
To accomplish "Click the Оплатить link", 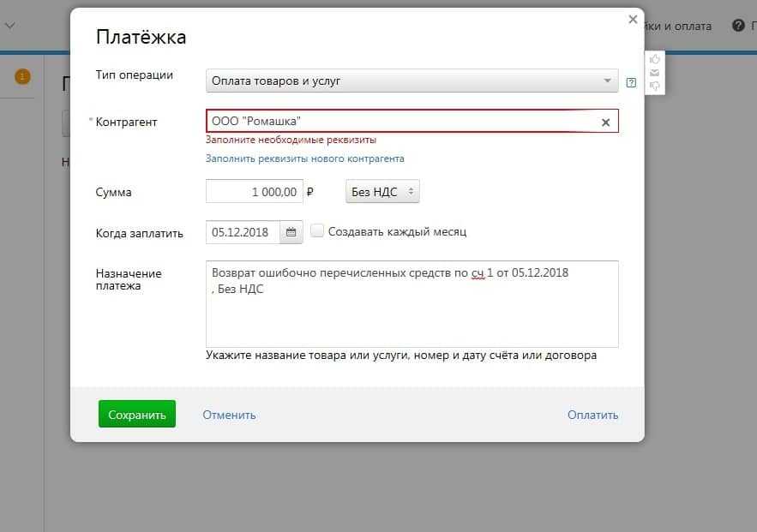I will tap(592, 415).
